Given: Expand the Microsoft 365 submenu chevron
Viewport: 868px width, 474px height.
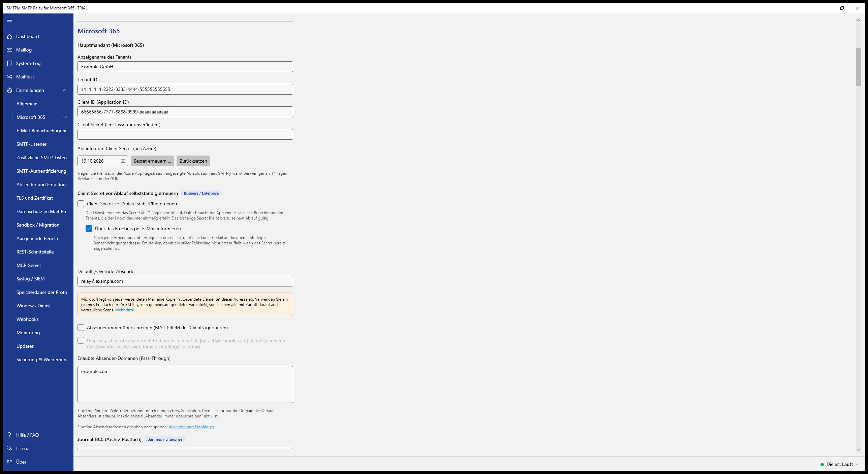Looking at the screenshot, I should click(65, 117).
